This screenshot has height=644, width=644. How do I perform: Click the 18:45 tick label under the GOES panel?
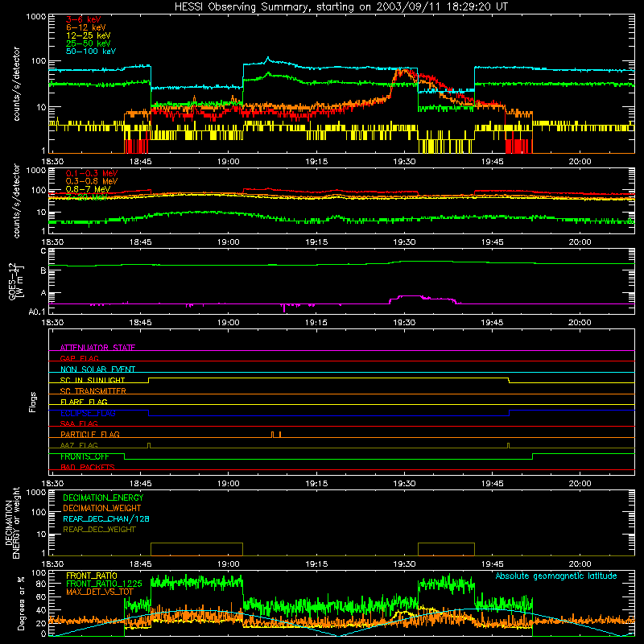(140, 323)
